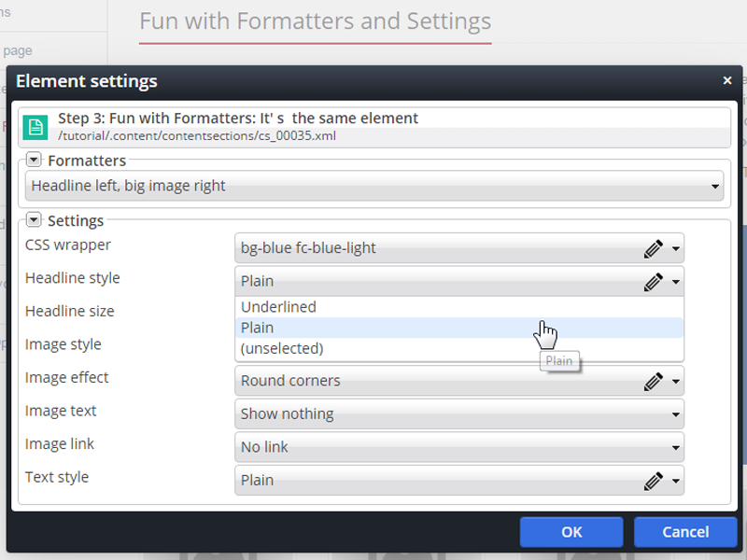Click the pencil edit icon for CSS wrapper

(x=653, y=248)
